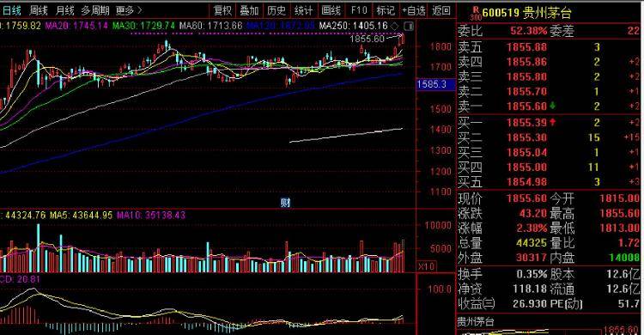Click the 净资 value 118.18
The height and width of the screenshot is (335, 644).
click(x=530, y=289)
